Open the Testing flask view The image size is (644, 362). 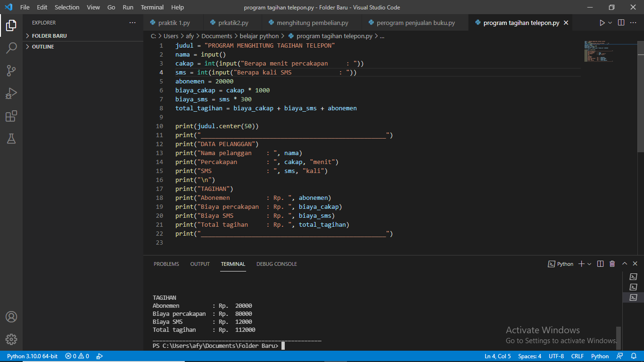click(11, 138)
